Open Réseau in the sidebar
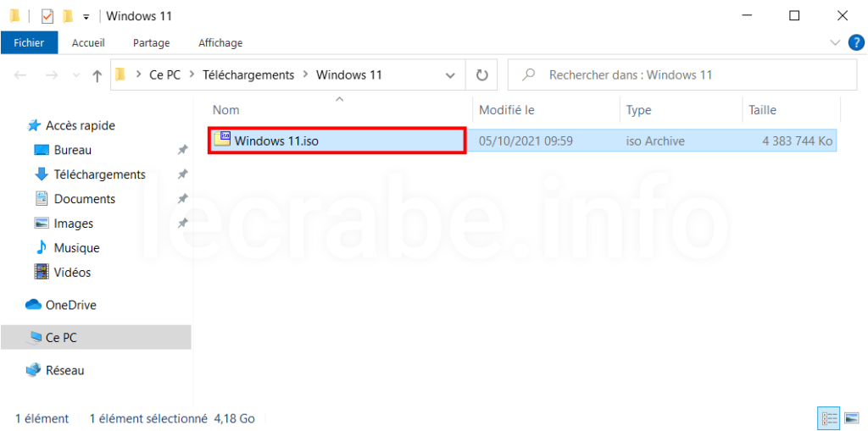The height and width of the screenshot is (431, 868). [x=64, y=370]
